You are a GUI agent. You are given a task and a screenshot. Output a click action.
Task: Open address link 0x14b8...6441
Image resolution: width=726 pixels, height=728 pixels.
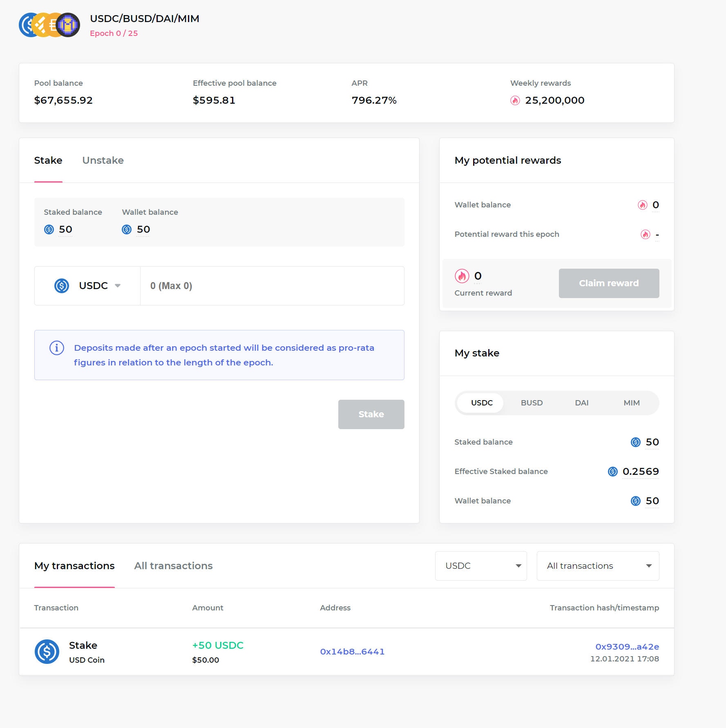coord(352,652)
